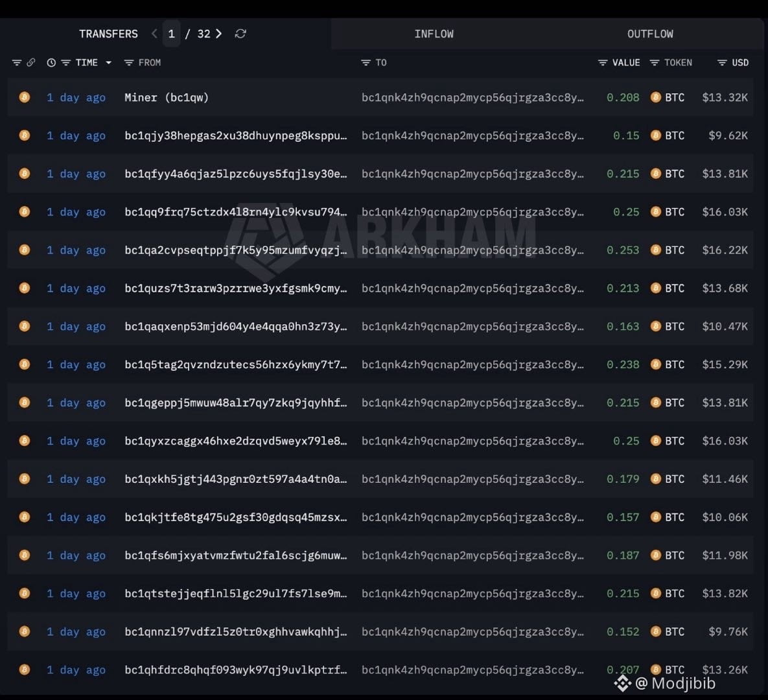Click '1 day ago' in Miner row
This screenshot has height=700, width=768.
76,97
